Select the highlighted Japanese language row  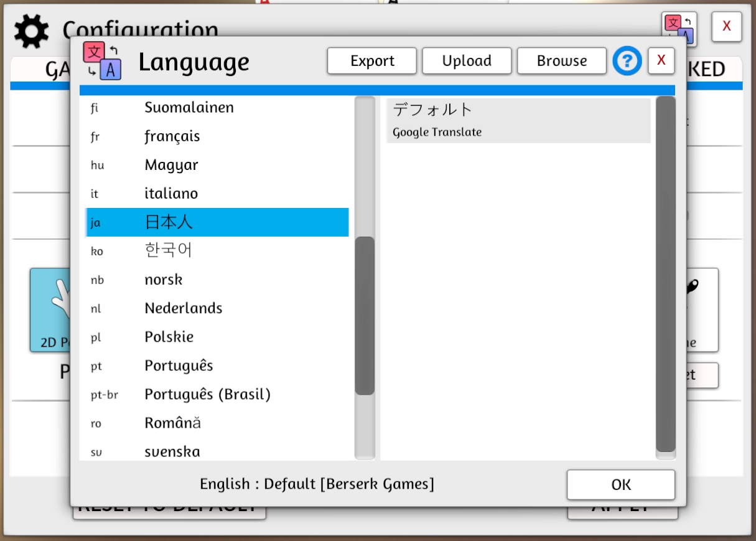click(217, 222)
